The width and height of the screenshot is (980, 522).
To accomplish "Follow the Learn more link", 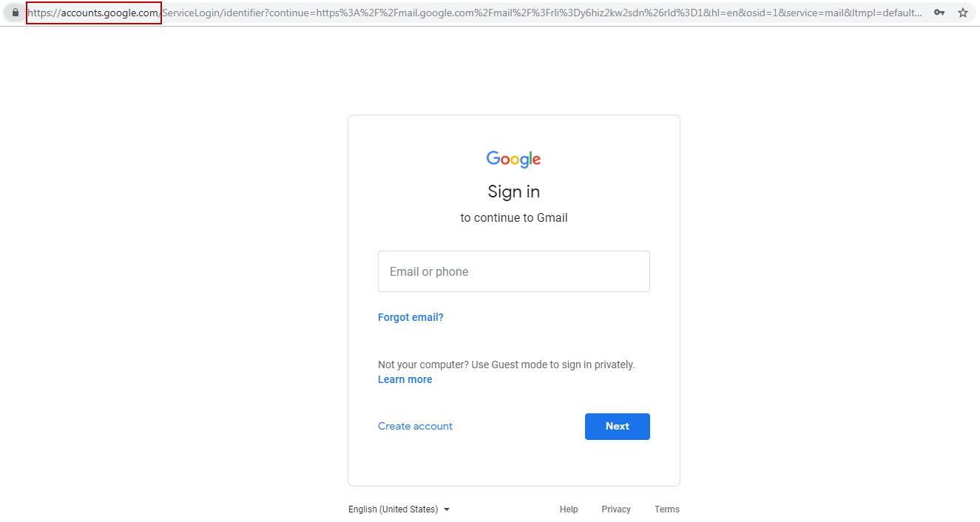I will coord(405,379).
